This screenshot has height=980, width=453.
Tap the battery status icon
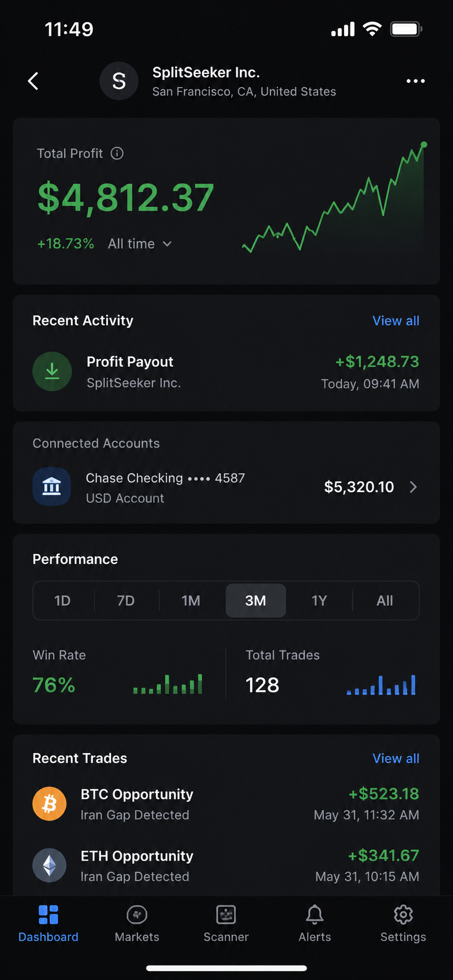pyautogui.click(x=406, y=29)
